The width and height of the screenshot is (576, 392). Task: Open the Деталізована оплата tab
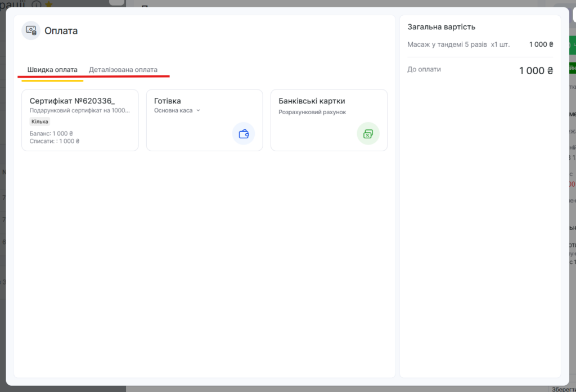click(123, 70)
